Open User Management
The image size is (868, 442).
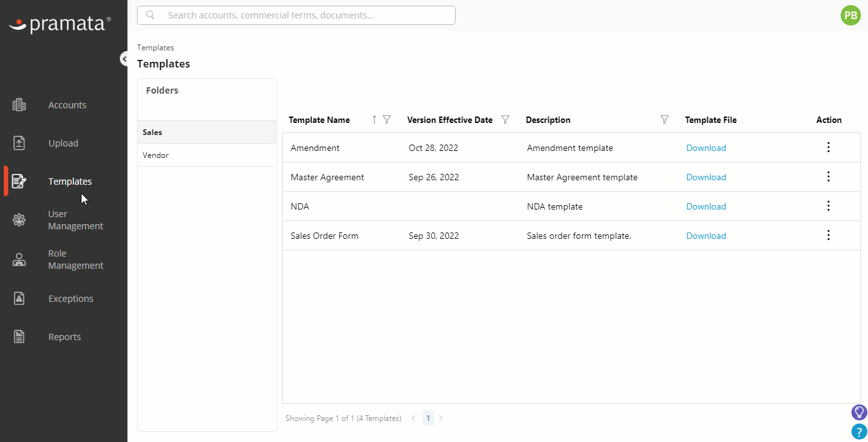[x=75, y=220]
